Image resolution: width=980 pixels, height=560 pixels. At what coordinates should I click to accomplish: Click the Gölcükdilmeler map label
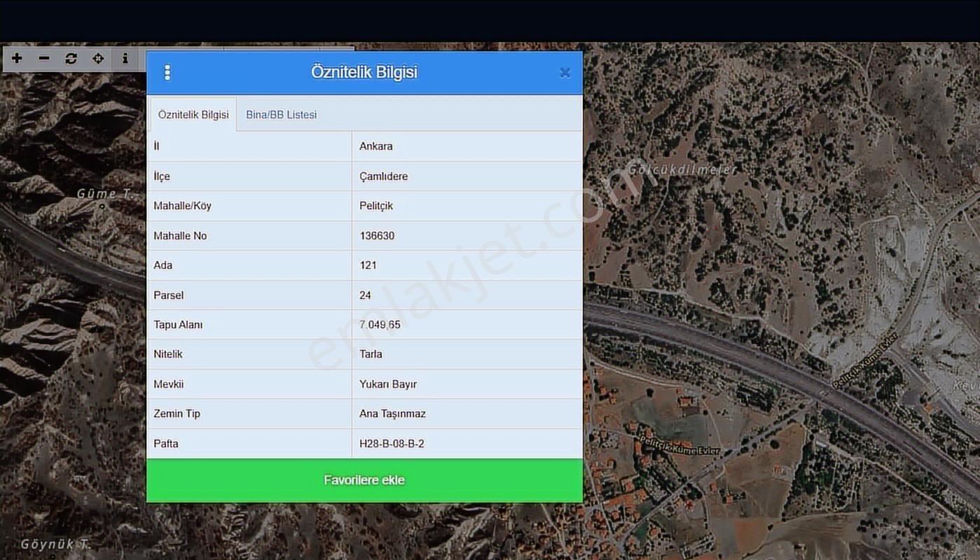683,169
